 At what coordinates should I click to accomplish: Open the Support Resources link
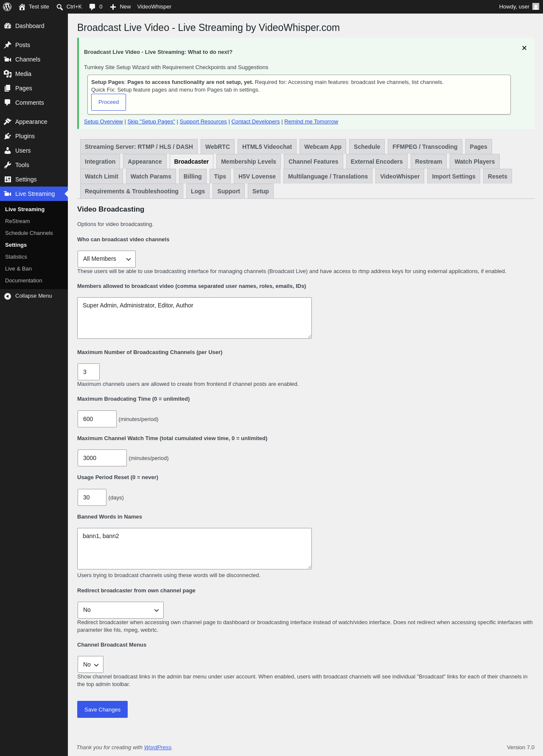click(203, 122)
